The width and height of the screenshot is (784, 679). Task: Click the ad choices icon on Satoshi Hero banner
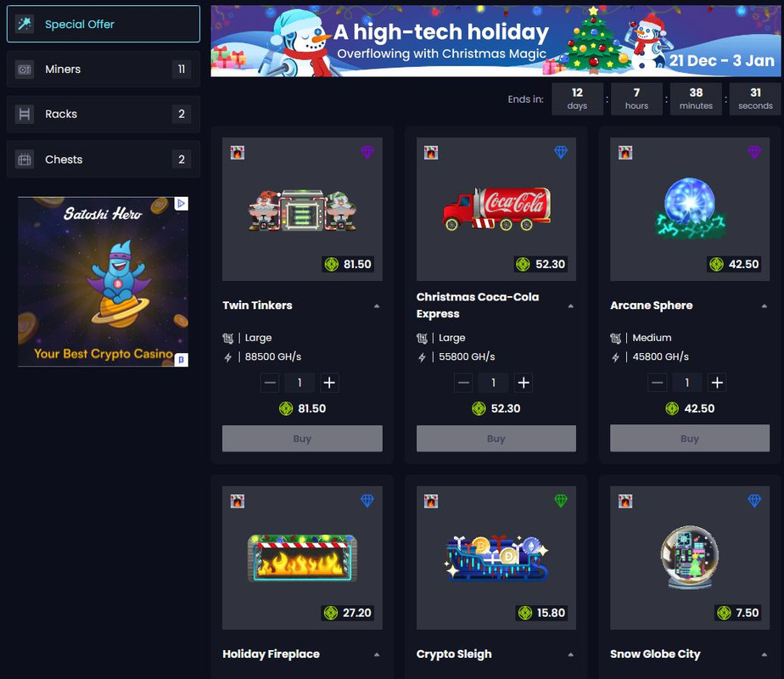coord(182,204)
